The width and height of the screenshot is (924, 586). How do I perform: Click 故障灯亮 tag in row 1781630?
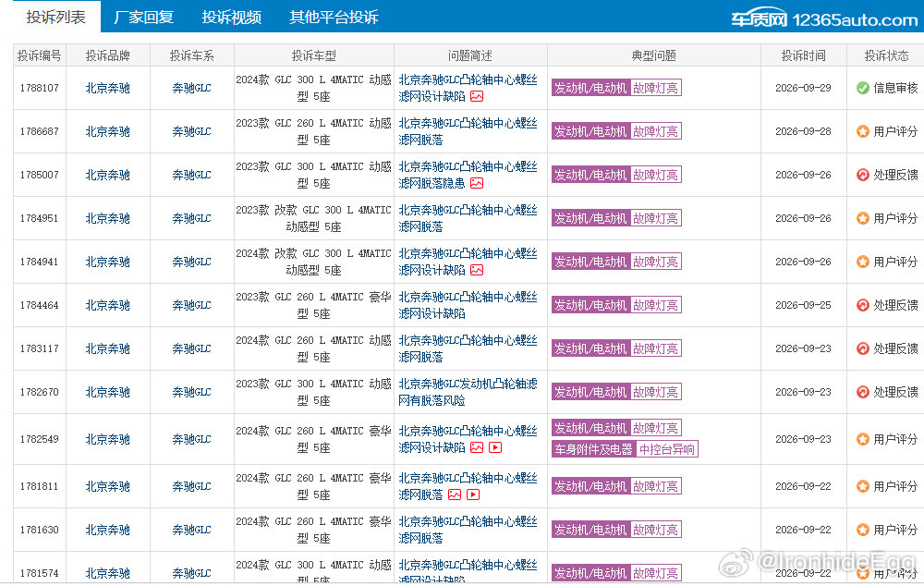click(656, 530)
